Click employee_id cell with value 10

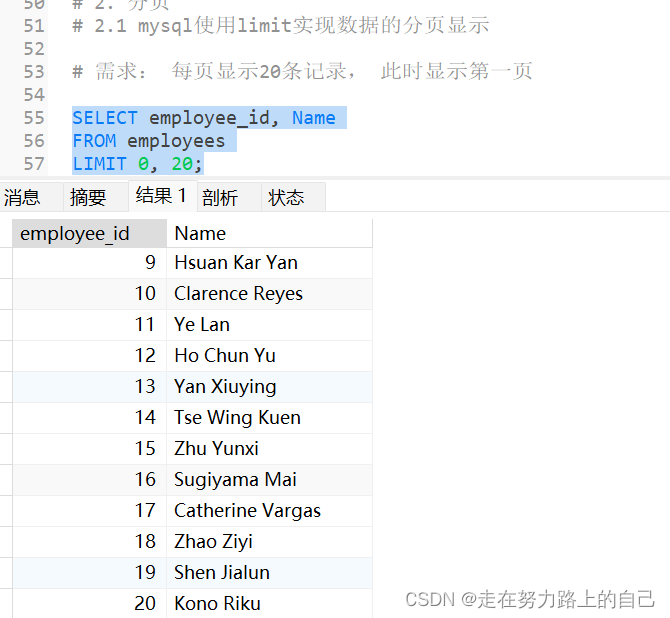pyautogui.click(x=89, y=294)
